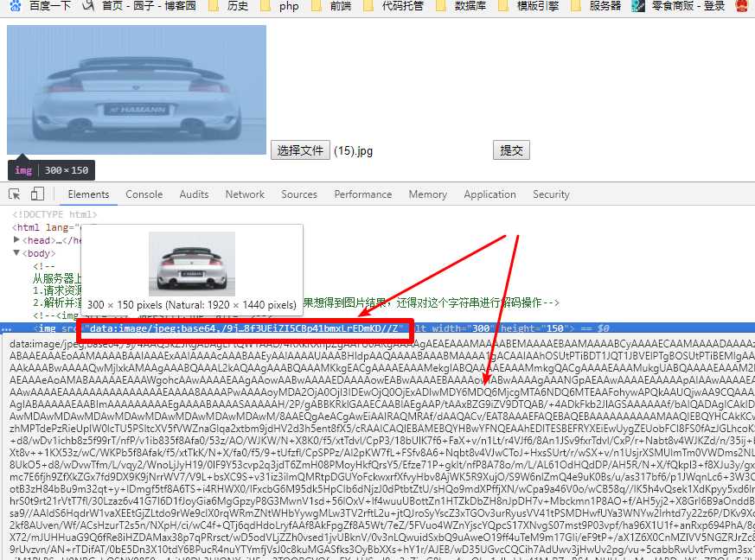Open the 零食商贩 - 登录 bookmark
Screen dimensions: 755x560
point(678,6)
